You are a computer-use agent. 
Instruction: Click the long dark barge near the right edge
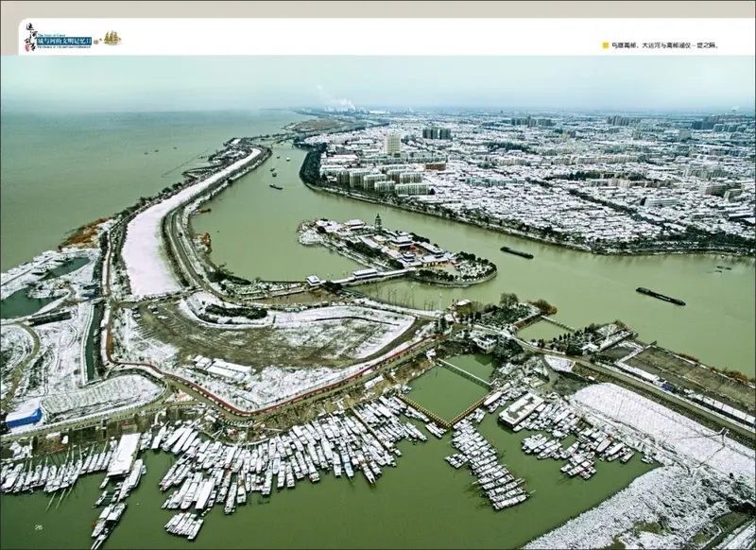661,296
